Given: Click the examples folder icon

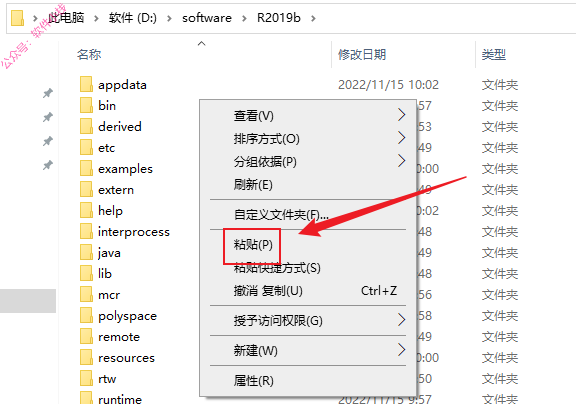Looking at the screenshot, I should [x=86, y=168].
